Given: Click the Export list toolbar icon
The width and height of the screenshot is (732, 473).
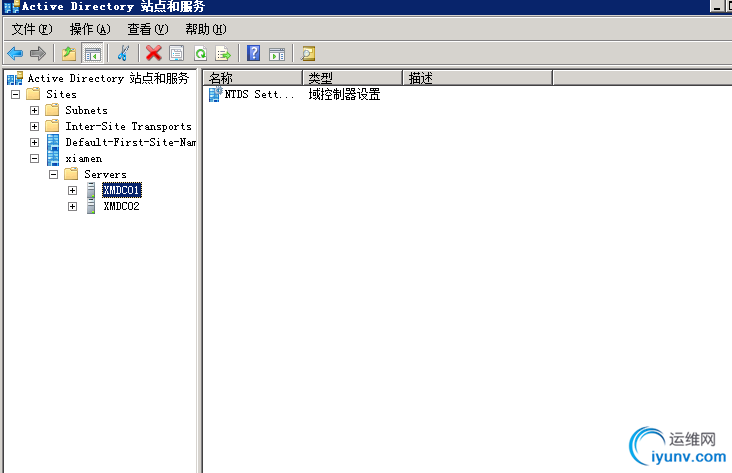Looking at the screenshot, I should 223,53.
